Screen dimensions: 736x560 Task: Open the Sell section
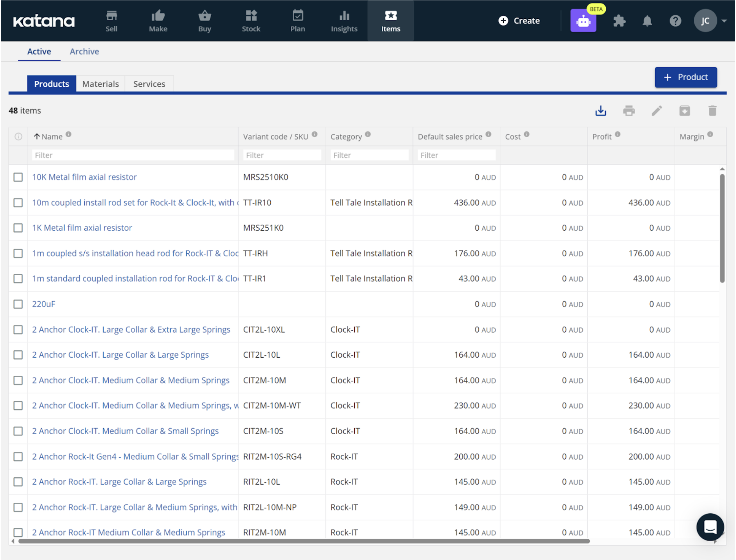111,21
